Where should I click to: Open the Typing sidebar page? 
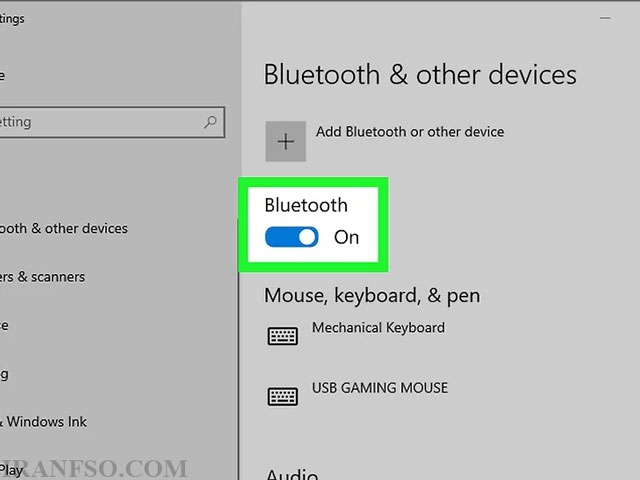pos(4,374)
